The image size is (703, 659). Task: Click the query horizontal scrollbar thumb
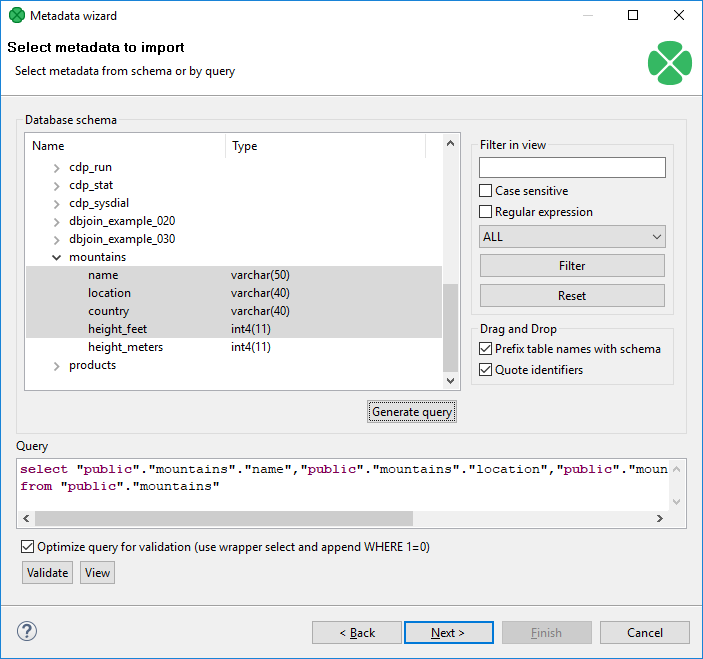tap(223, 519)
